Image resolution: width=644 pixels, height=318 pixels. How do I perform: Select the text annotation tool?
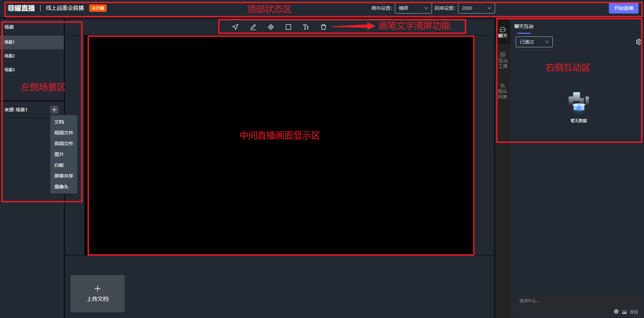(306, 27)
